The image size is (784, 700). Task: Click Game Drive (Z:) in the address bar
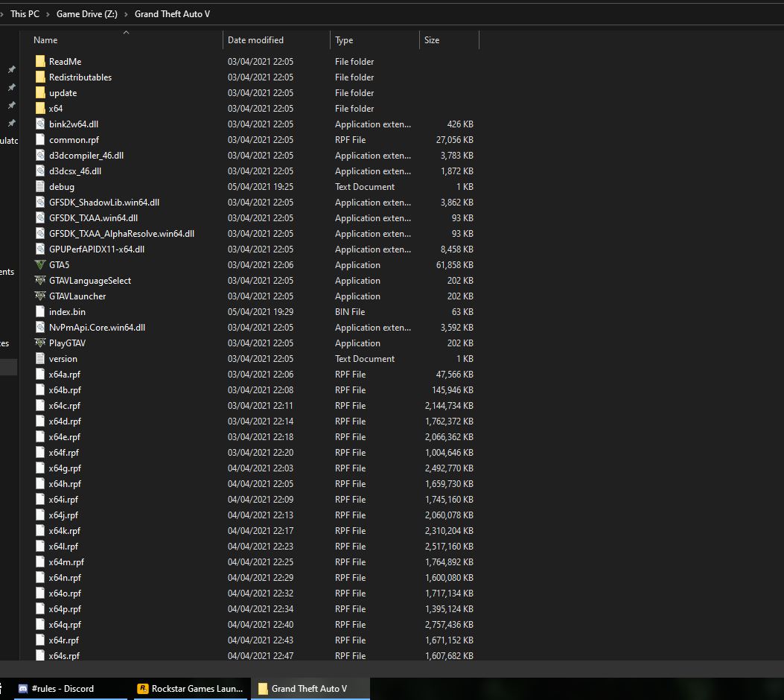87,14
